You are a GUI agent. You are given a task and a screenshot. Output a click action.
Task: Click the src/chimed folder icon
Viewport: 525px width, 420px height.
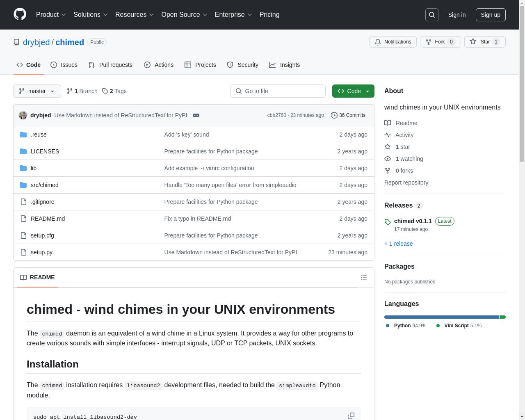coord(23,185)
